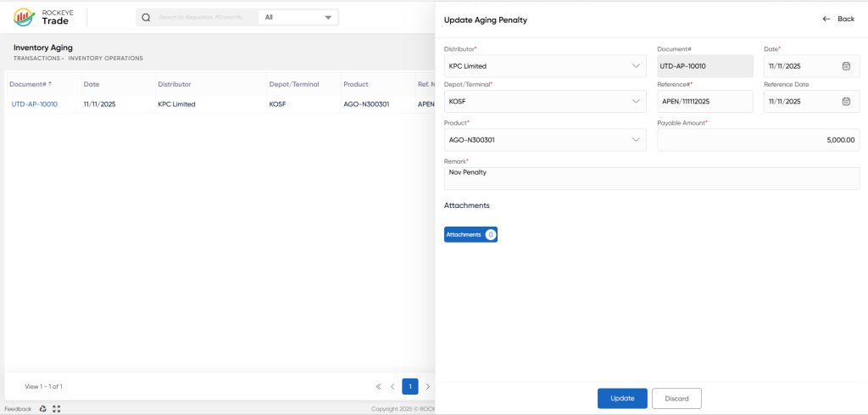868x415 pixels.
Task: Click the fullscreen expand icon in footer
Action: (x=56, y=409)
